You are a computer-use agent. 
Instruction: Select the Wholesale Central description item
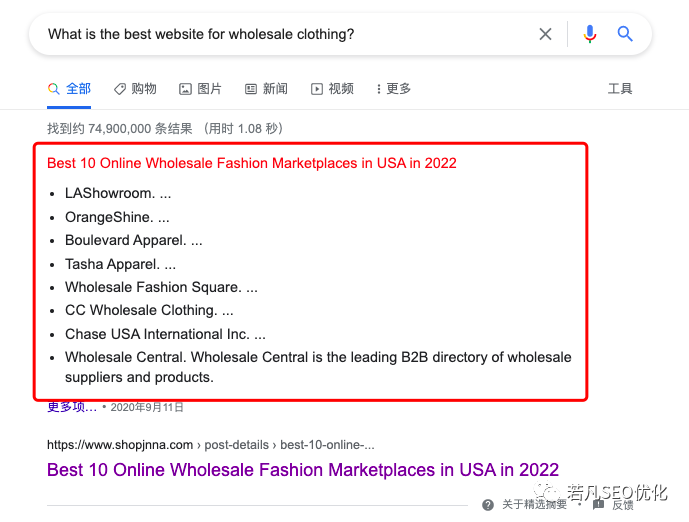click(x=318, y=367)
